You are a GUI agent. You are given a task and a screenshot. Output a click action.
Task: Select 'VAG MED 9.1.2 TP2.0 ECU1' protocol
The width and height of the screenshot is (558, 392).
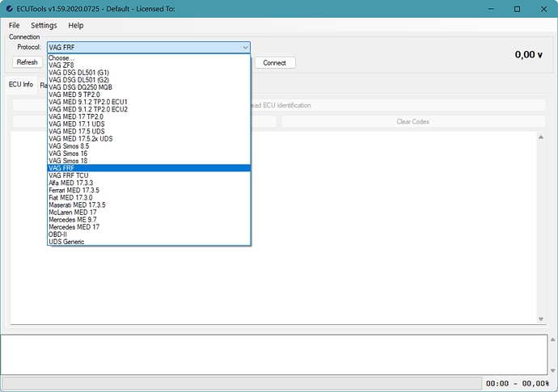point(149,102)
